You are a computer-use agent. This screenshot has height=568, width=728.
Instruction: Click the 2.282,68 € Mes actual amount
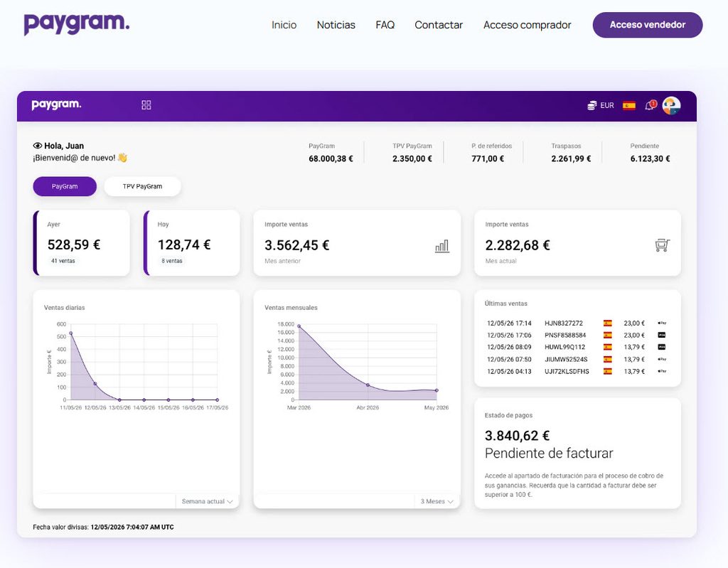(x=518, y=245)
